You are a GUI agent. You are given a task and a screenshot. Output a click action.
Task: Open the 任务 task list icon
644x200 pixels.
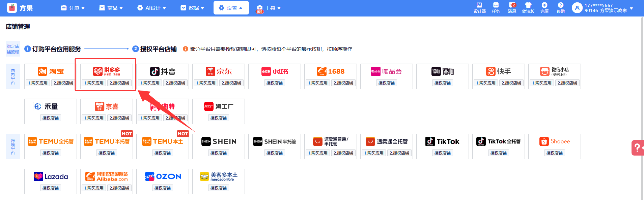pyautogui.click(x=496, y=7)
